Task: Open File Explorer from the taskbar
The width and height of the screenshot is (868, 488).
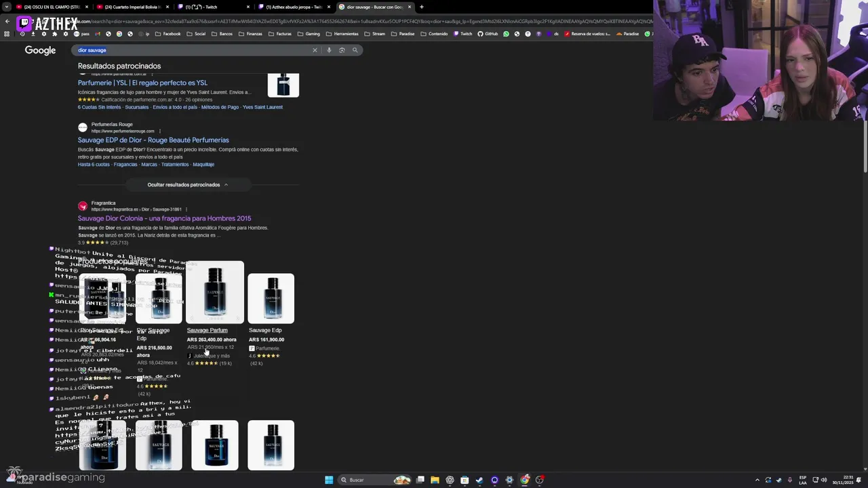Action: [x=435, y=480]
